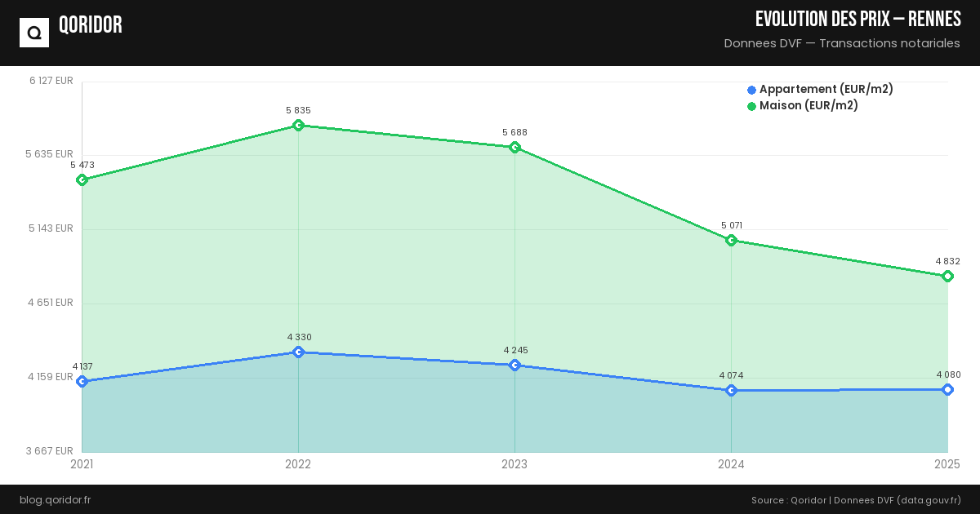
Task: Click the 2023 Maison data point marker
Action: coord(514,148)
